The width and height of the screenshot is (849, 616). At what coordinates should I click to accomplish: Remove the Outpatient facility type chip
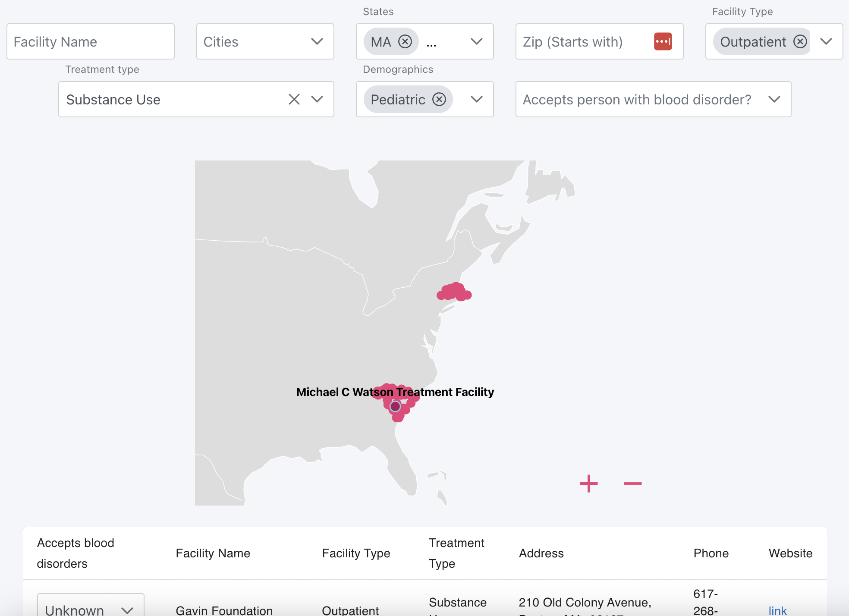click(800, 41)
